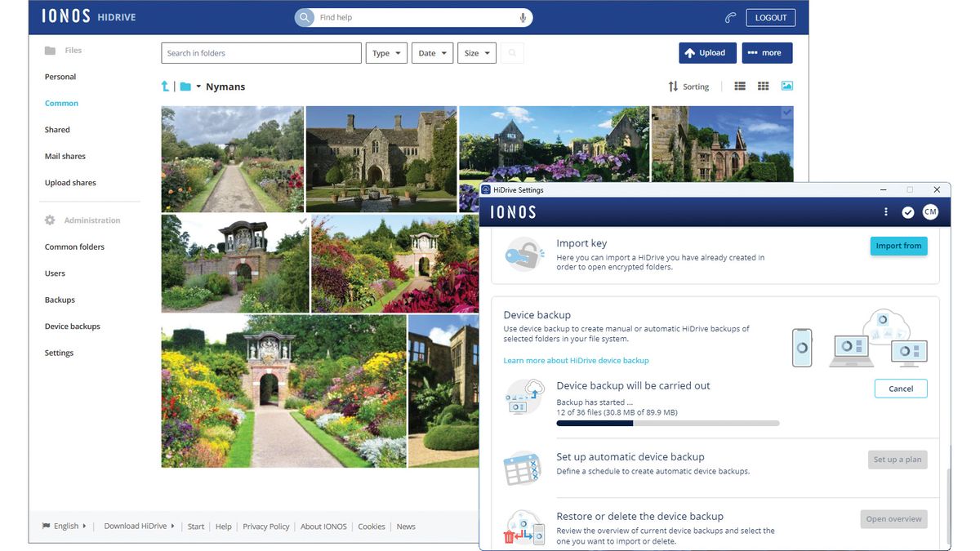Expand the Size filter dropdown

(x=477, y=53)
